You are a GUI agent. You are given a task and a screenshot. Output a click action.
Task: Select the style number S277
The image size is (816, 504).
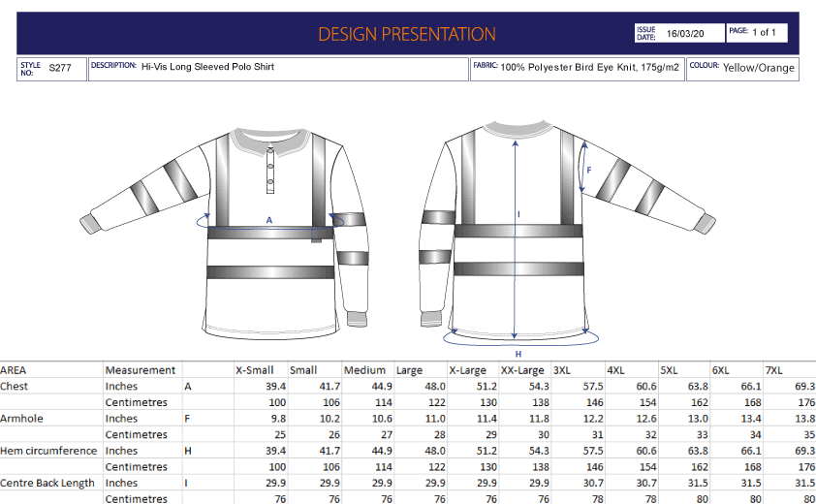[x=60, y=68]
